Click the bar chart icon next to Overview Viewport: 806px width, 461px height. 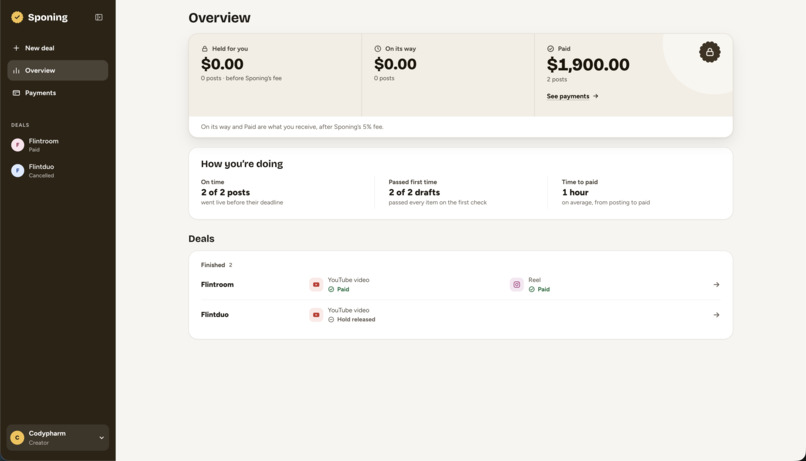click(16, 70)
